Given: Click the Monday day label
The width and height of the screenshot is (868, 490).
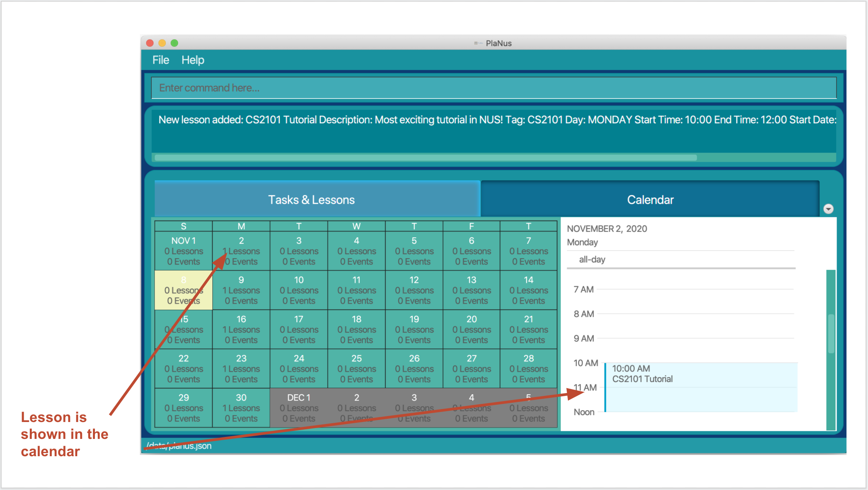Looking at the screenshot, I should 582,242.
